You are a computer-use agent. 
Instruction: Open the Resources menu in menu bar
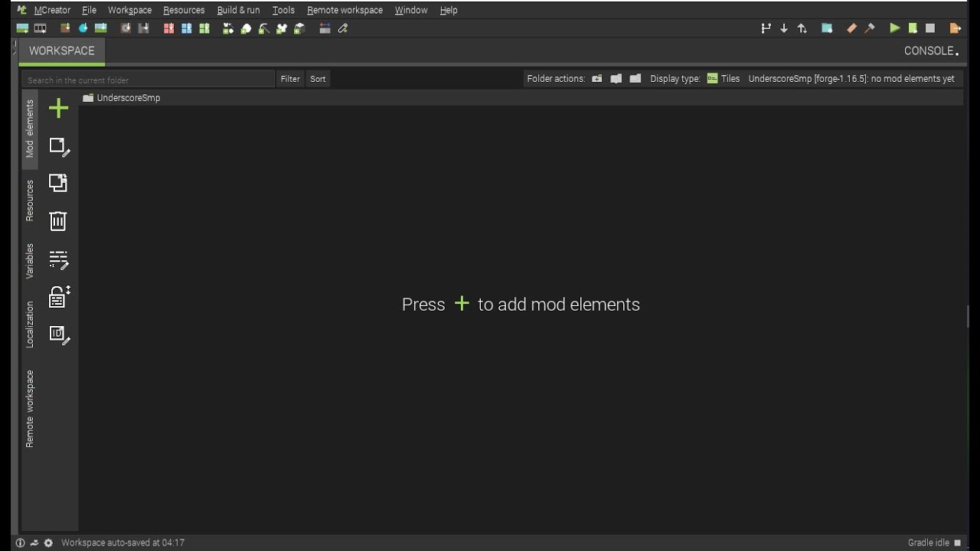[184, 10]
